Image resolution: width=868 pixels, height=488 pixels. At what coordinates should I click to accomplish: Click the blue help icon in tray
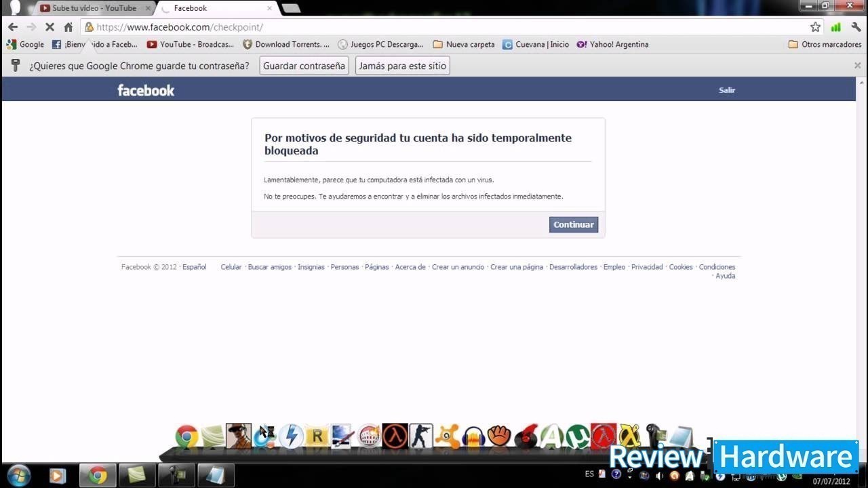tap(616, 474)
